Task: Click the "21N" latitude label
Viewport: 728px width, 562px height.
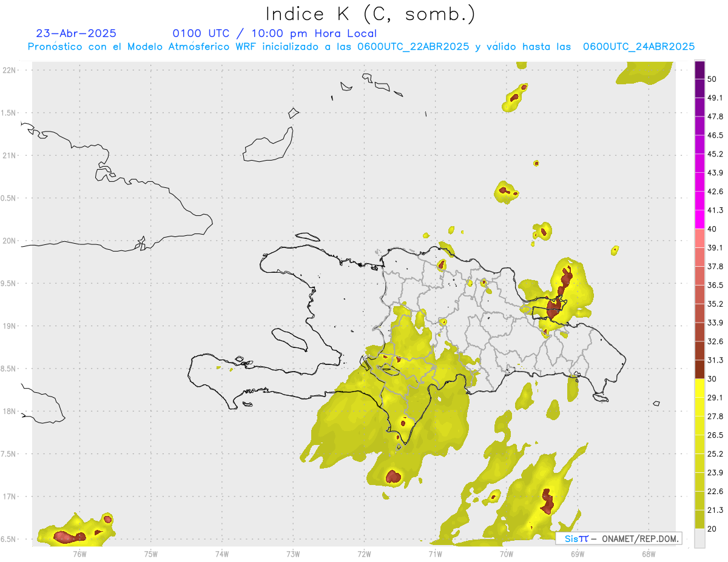Action: (9, 156)
